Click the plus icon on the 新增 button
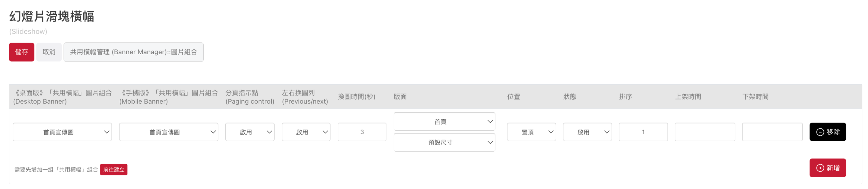 click(x=820, y=168)
